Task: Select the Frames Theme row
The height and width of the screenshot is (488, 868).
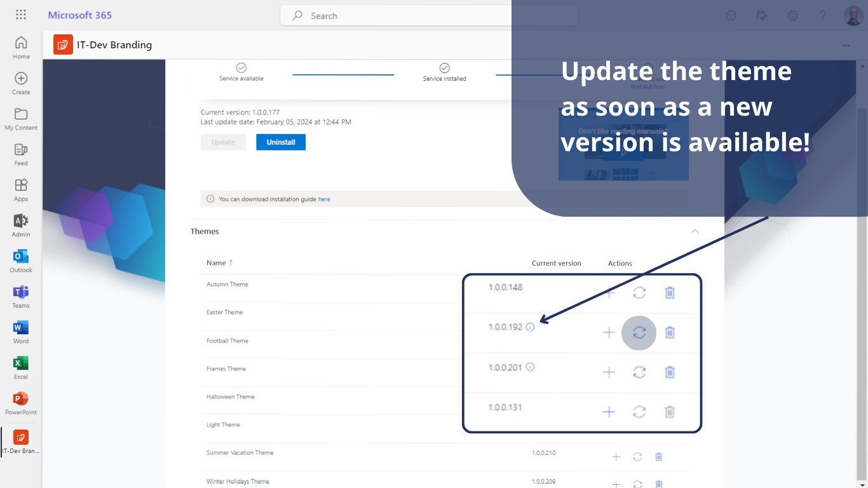Action: pyautogui.click(x=445, y=373)
